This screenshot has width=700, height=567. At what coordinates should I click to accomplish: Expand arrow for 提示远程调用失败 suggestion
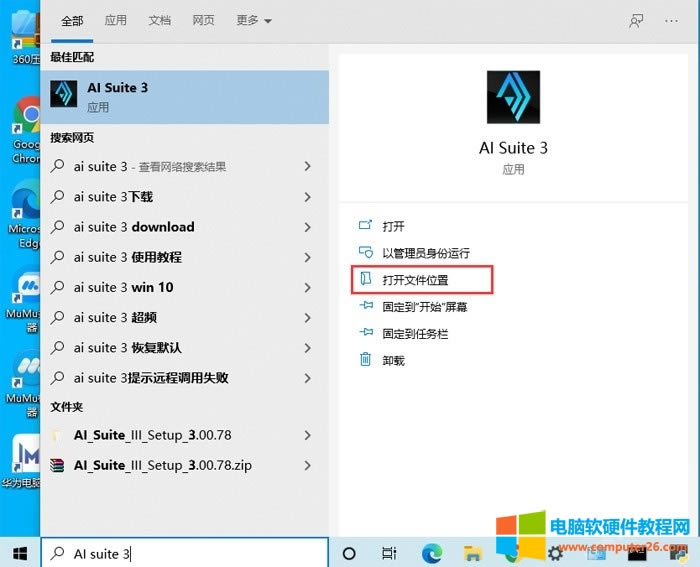click(307, 378)
